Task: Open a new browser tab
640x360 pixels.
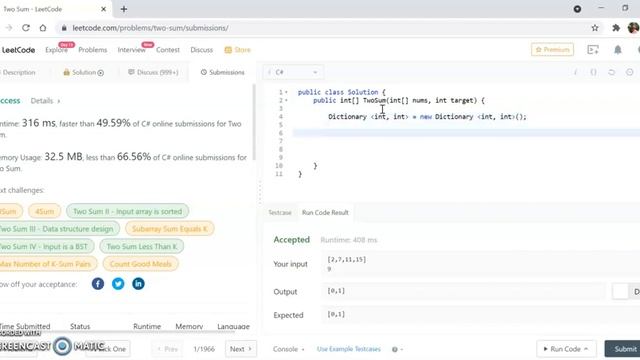Action: point(124,9)
